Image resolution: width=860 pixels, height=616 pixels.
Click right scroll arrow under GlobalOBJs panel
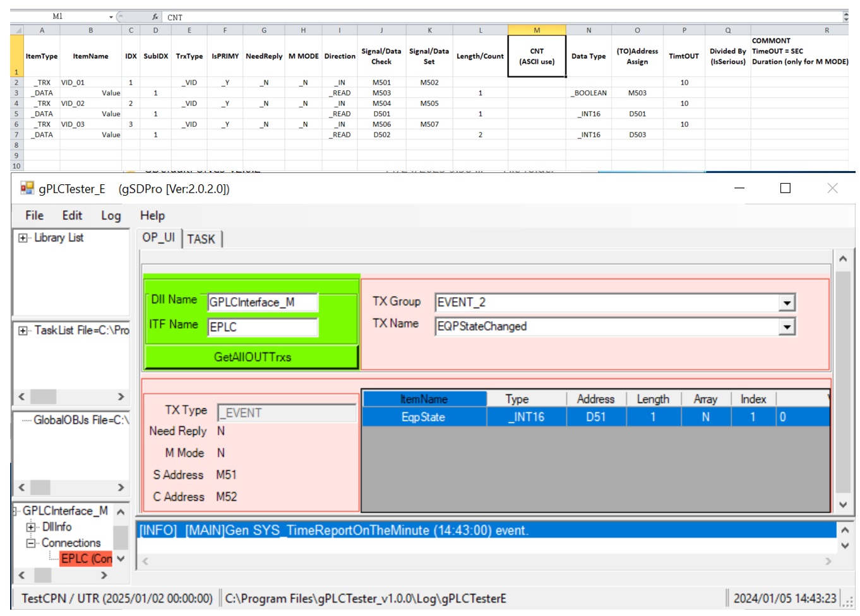(121, 488)
